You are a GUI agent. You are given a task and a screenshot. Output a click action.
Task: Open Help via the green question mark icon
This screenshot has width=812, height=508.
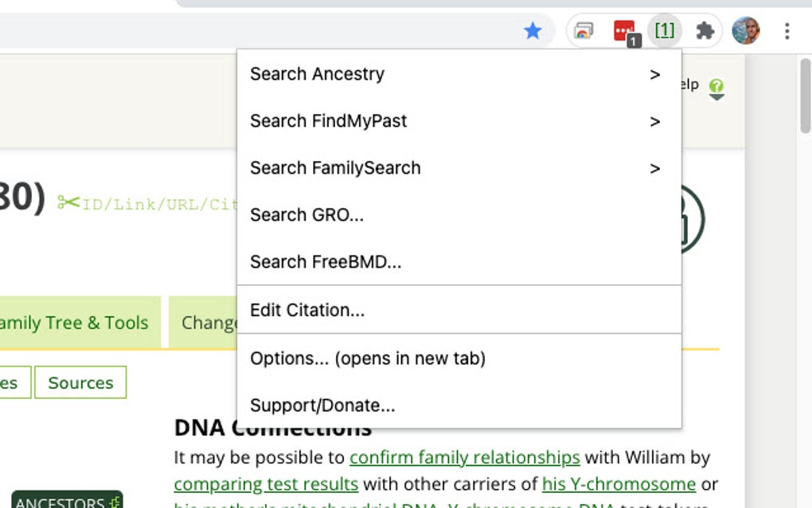click(716, 86)
